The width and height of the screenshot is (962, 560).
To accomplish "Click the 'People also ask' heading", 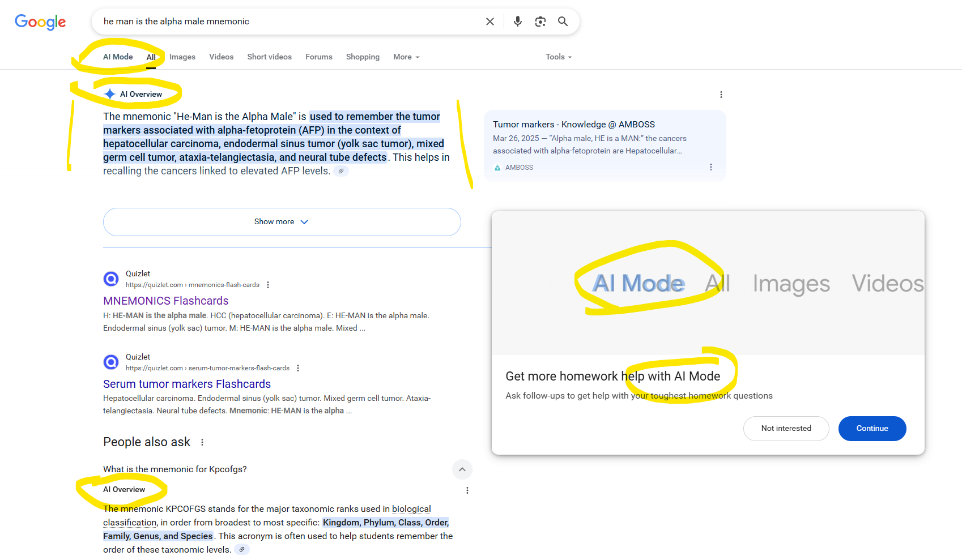I will pos(147,442).
